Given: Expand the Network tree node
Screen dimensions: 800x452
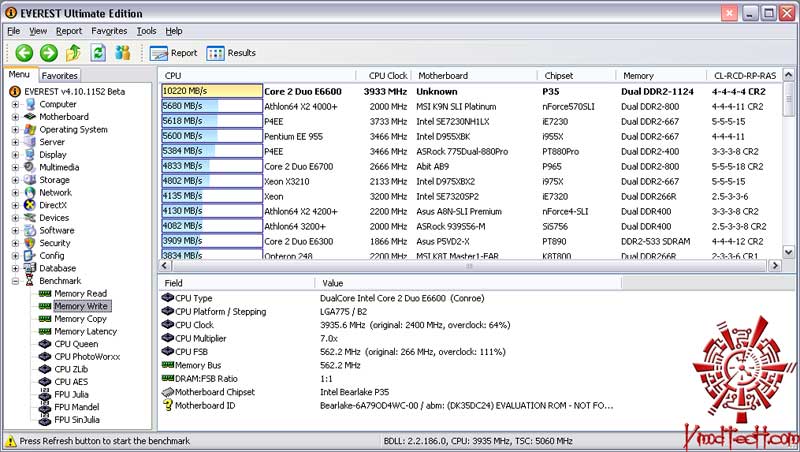Looking at the screenshot, I should click(x=15, y=192).
